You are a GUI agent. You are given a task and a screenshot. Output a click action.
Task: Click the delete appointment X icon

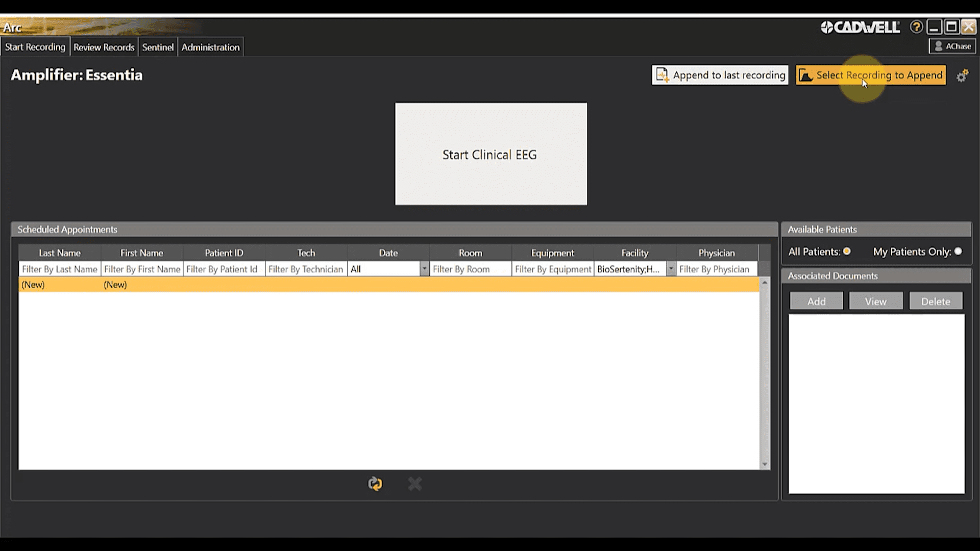pos(414,484)
